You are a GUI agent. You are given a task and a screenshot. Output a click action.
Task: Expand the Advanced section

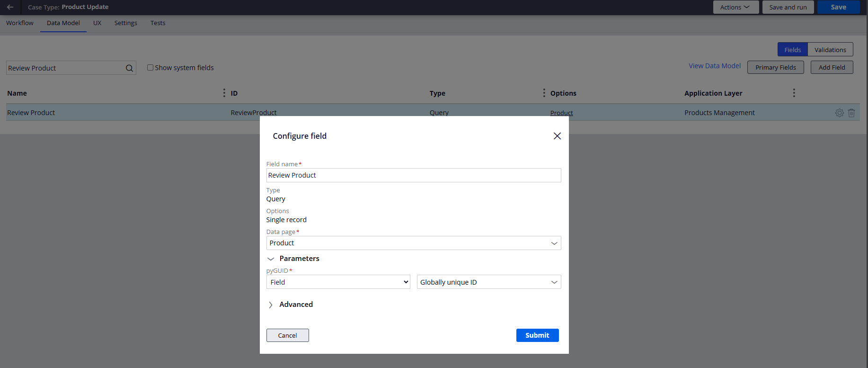[x=271, y=305]
